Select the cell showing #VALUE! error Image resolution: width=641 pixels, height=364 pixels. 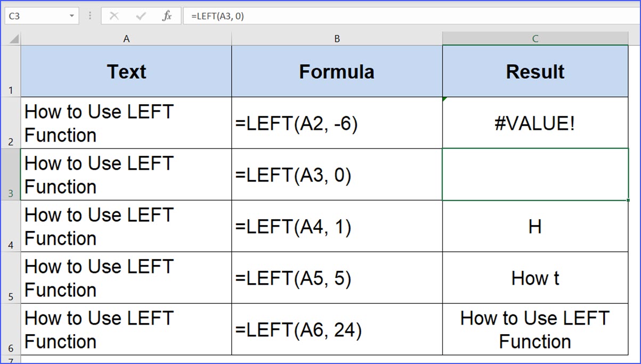(x=534, y=121)
